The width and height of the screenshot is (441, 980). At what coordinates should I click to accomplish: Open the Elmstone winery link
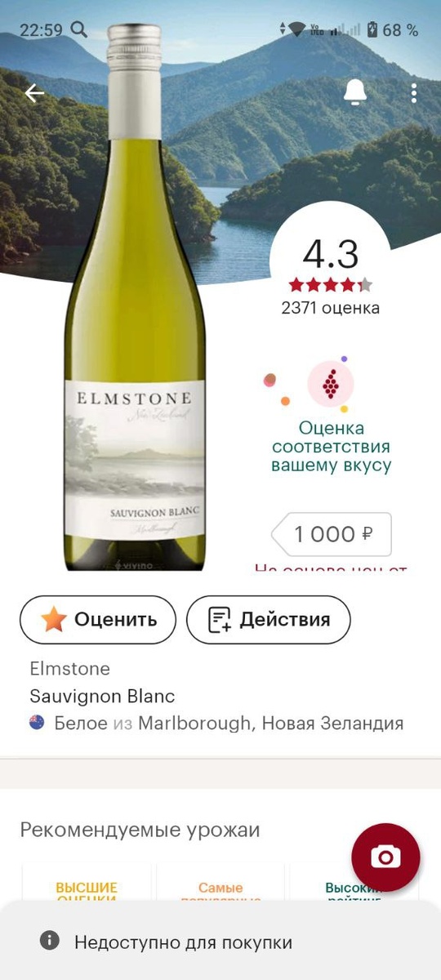(69, 669)
